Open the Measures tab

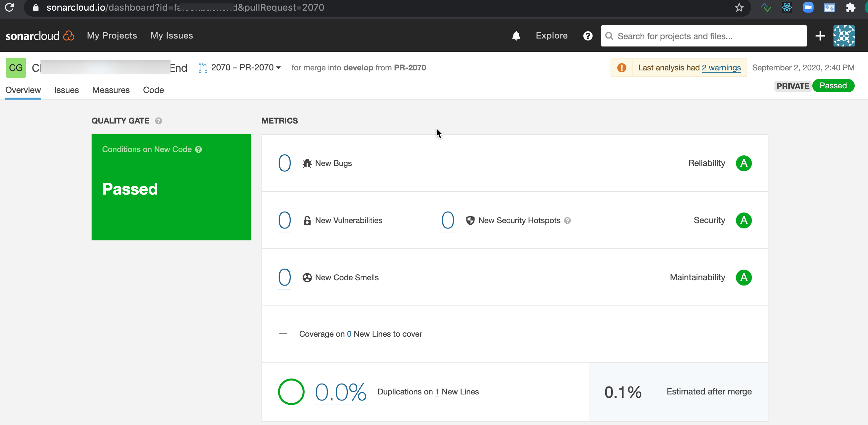(x=111, y=90)
